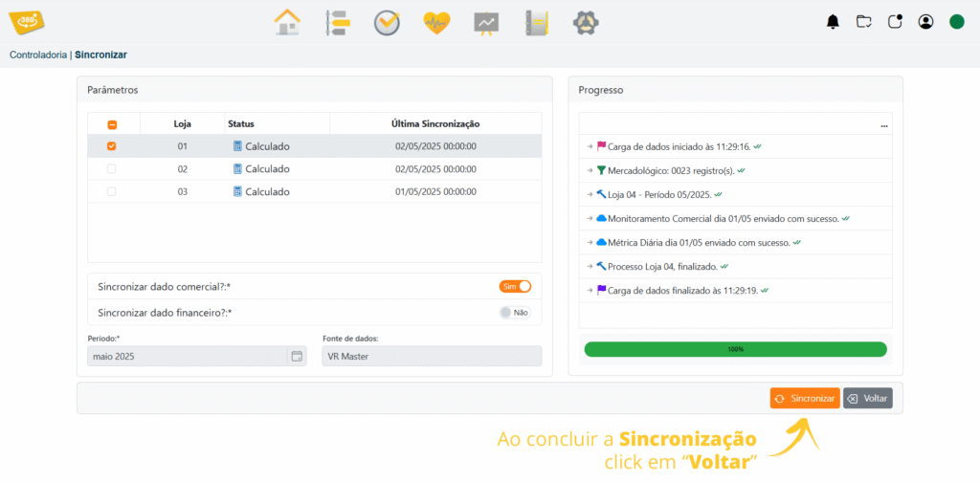Click 'Carga de dados finalizado às 11:29:19' entry
Viewport: 980px width, 483px height.
[736, 290]
